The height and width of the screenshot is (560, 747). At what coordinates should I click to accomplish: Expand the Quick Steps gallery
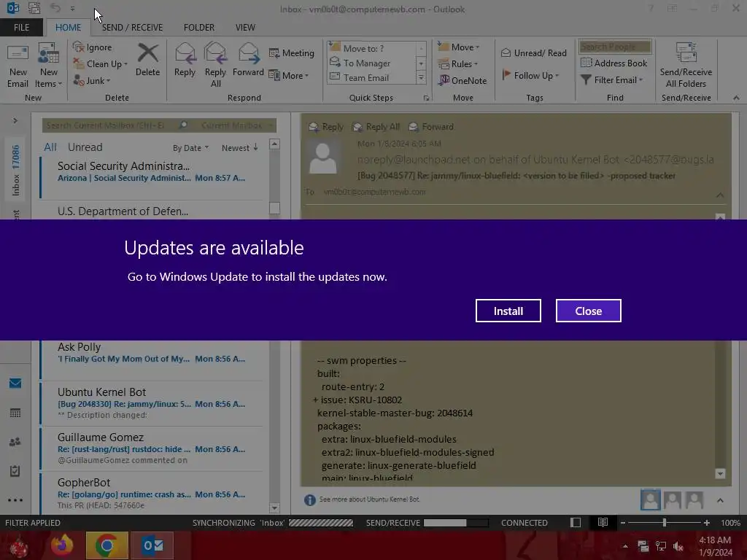(x=421, y=77)
